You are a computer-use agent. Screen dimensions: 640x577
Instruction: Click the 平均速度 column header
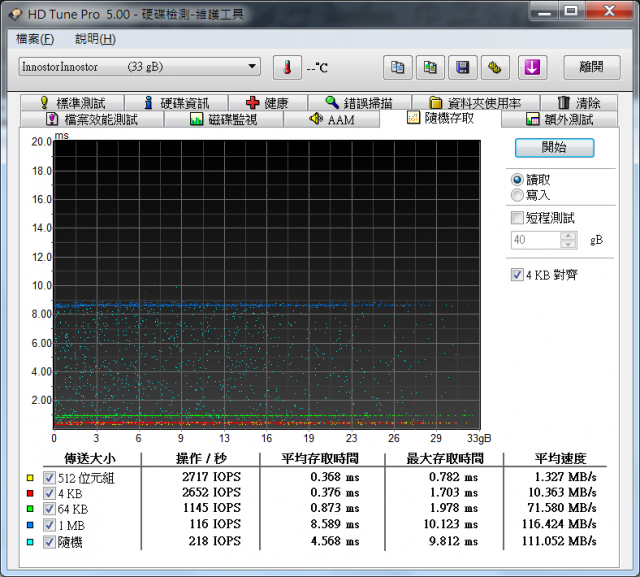pos(560,458)
